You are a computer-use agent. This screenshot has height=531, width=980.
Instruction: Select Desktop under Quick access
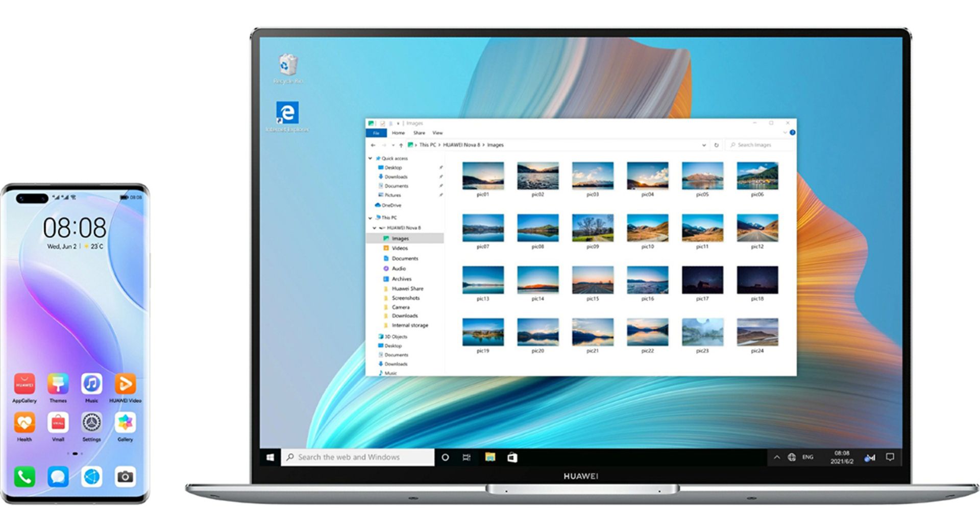[390, 167]
